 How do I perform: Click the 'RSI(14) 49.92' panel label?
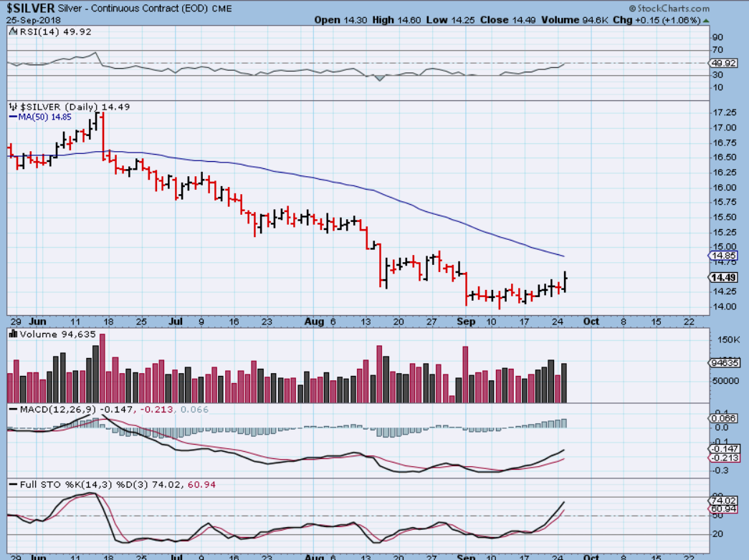[55, 32]
